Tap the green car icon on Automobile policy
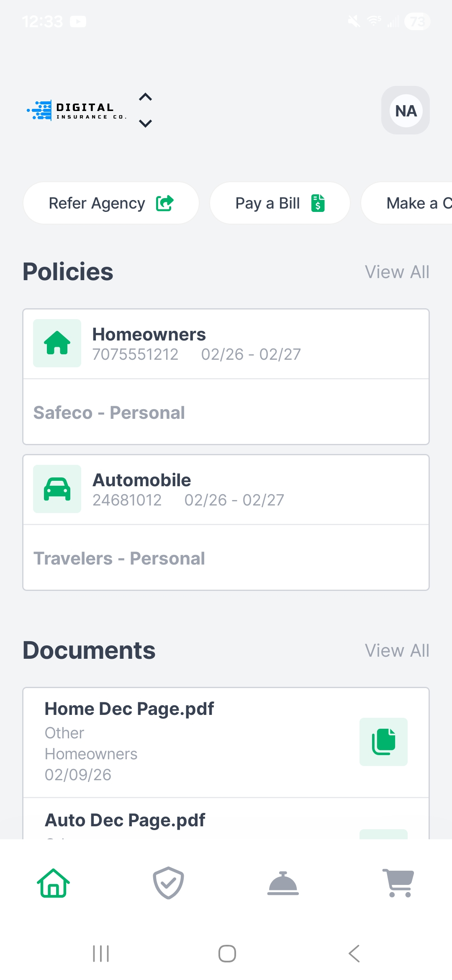Viewport: 452px width, 980px height. pyautogui.click(x=57, y=489)
